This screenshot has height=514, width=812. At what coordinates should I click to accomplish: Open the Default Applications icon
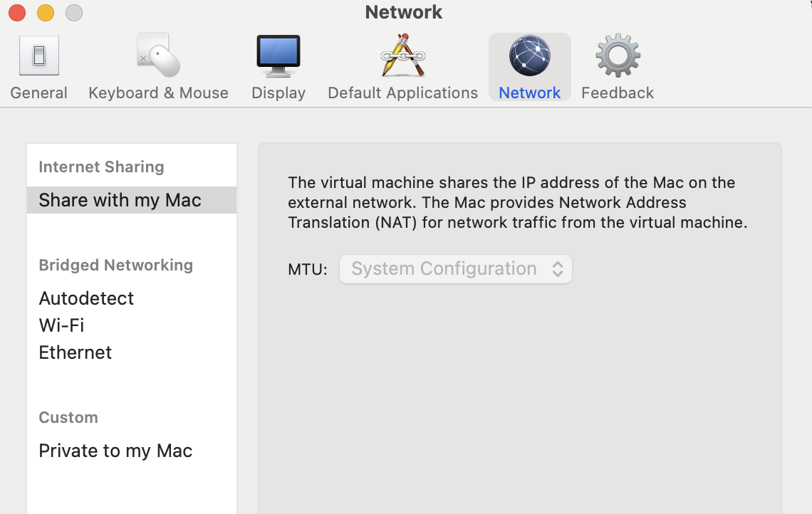click(403, 56)
